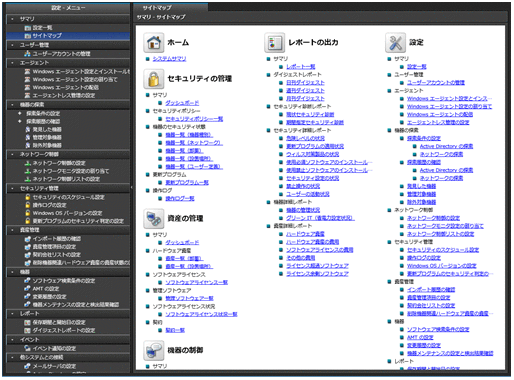The width and height of the screenshot is (514, 380).
Task: Open the 契約一覧 link under 資産の管理
Action: coord(175,330)
